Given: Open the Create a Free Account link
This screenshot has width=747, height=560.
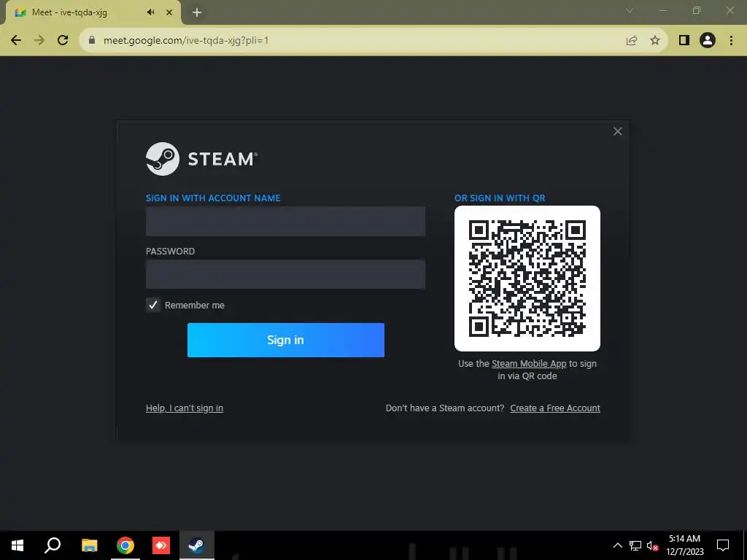Looking at the screenshot, I should coord(555,408).
